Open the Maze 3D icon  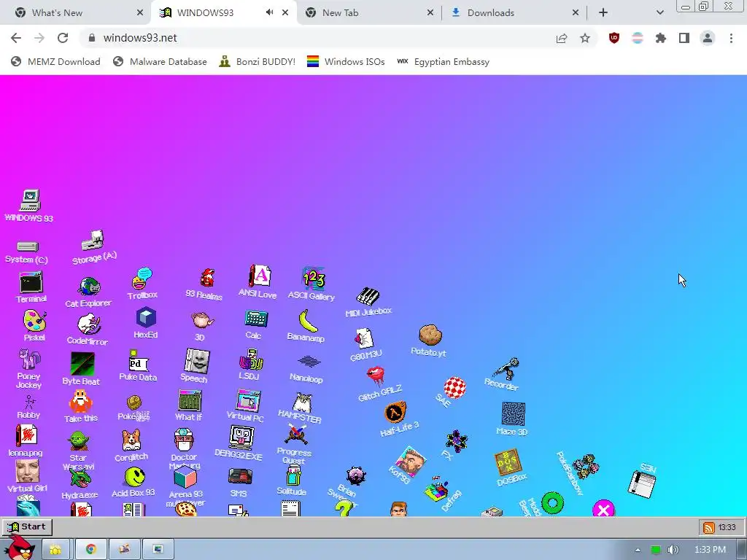point(513,413)
